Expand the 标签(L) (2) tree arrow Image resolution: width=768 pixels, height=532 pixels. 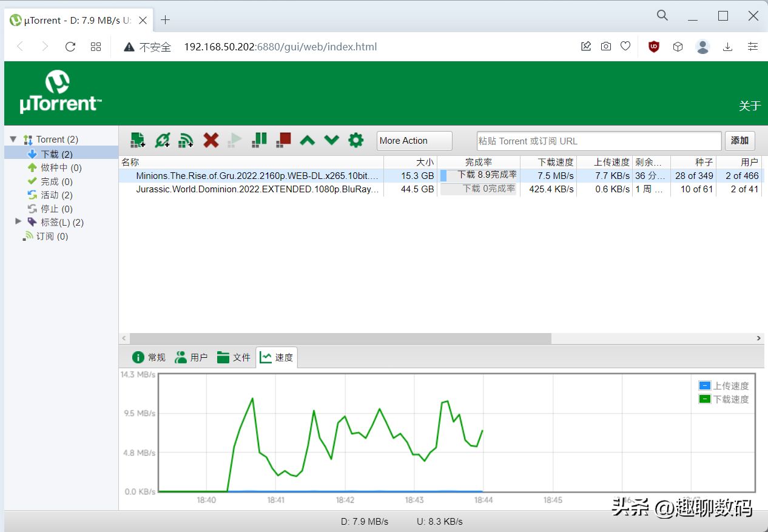click(18, 221)
